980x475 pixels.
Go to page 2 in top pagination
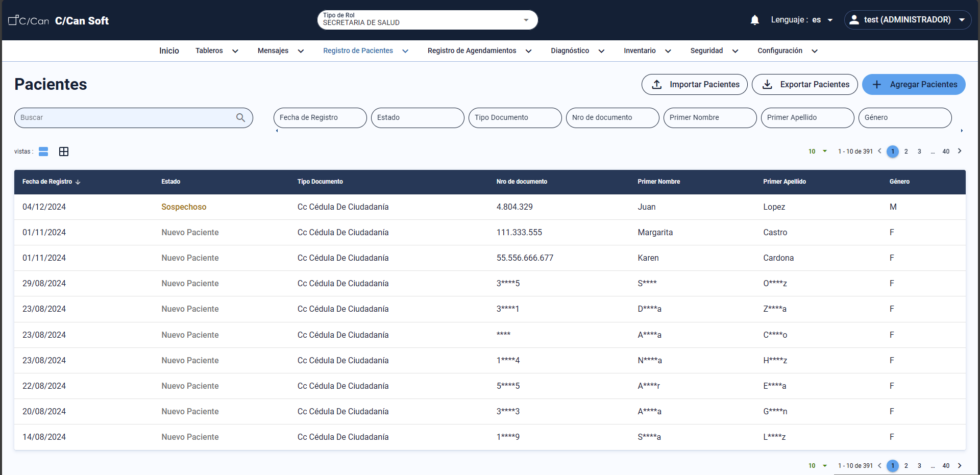(x=906, y=152)
